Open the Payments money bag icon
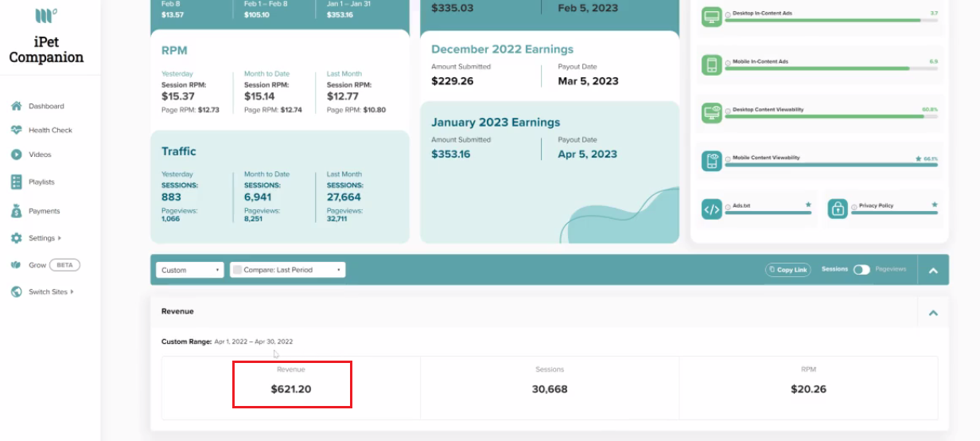This screenshot has height=441, width=980. pyautogui.click(x=16, y=211)
